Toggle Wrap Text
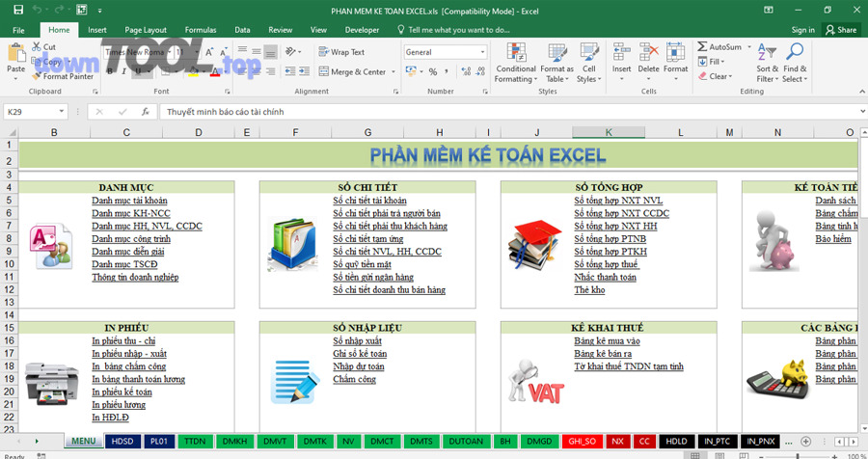The image size is (868, 459). [341, 52]
